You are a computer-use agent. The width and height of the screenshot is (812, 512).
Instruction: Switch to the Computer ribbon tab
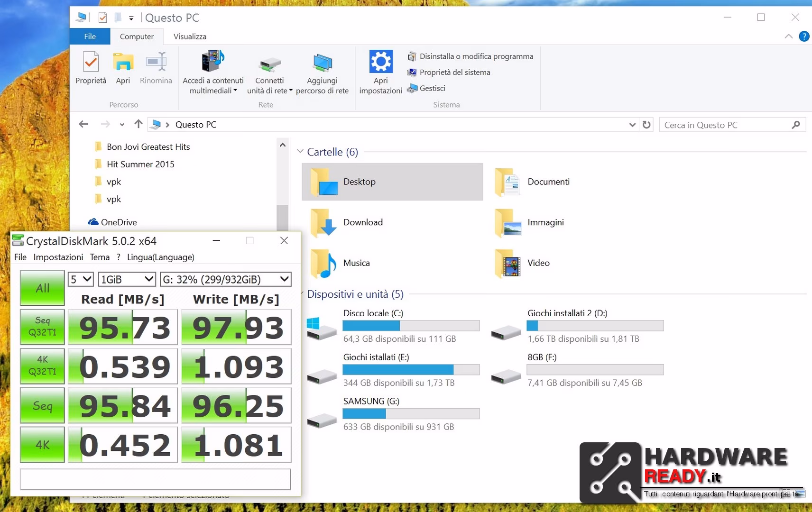click(x=137, y=37)
